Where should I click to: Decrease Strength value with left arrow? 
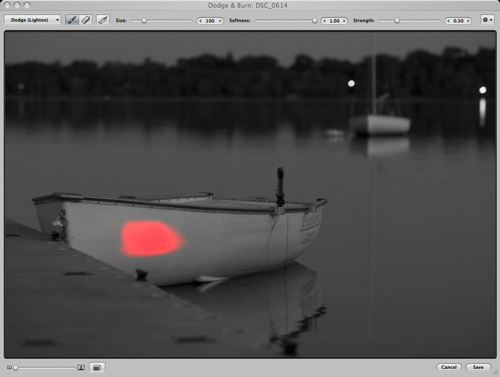(448, 21)
